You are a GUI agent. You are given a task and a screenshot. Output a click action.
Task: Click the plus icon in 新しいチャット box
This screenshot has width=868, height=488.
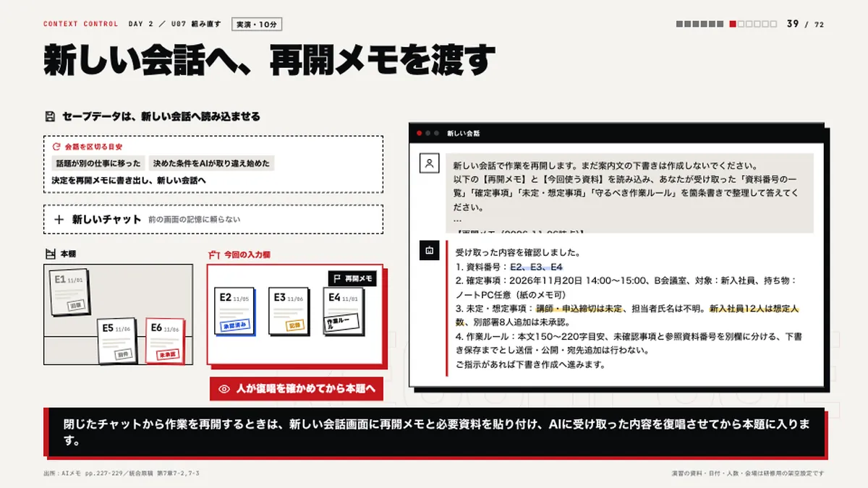tap(59, 219)
